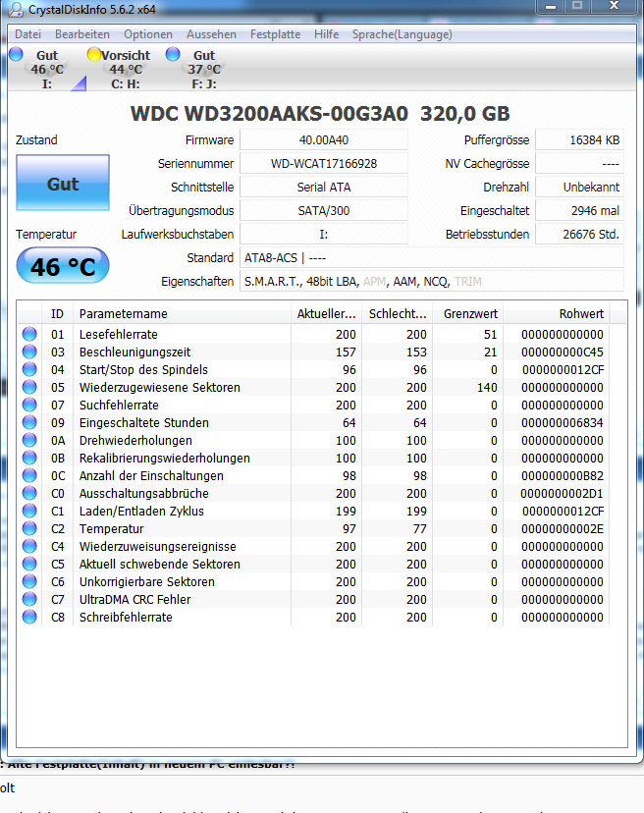Image resolution: width=644 pixels, height=813 pixels.
Task: Click status orb of Unkorrigierbare Sektoren row
Action: [x=29, y=581]
